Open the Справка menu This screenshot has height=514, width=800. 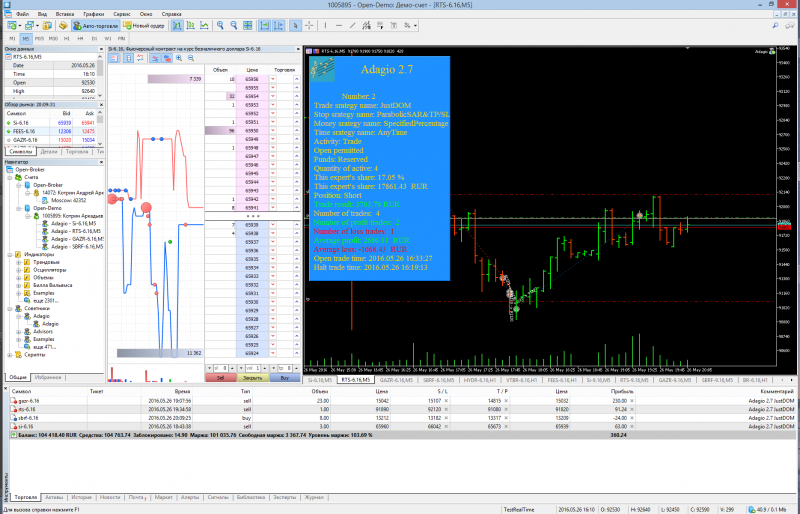(x=171, y=14)
